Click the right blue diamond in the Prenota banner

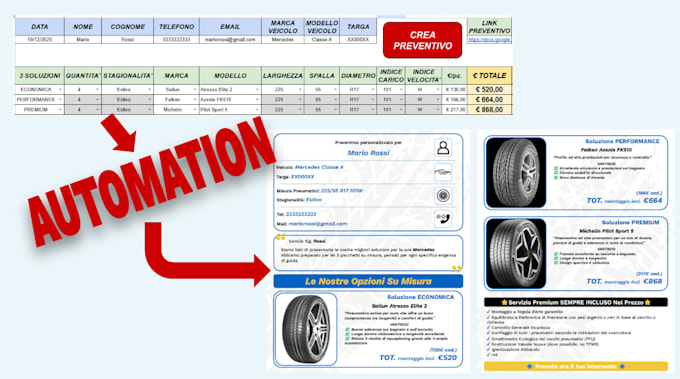pos(622,366)
